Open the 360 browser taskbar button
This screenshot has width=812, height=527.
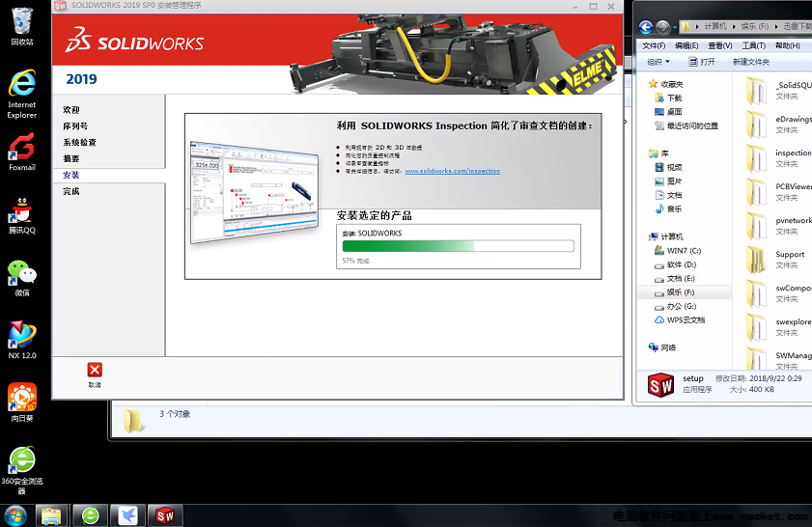tap(91, 515)
